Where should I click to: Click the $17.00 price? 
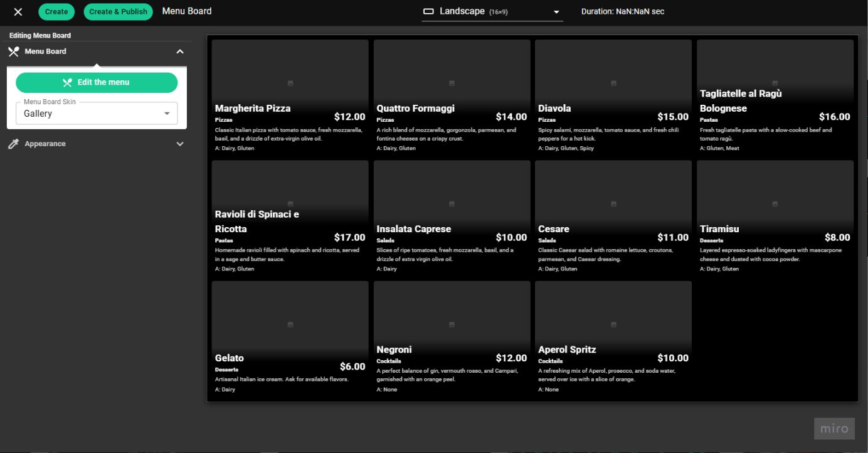(x=349, y=237)
